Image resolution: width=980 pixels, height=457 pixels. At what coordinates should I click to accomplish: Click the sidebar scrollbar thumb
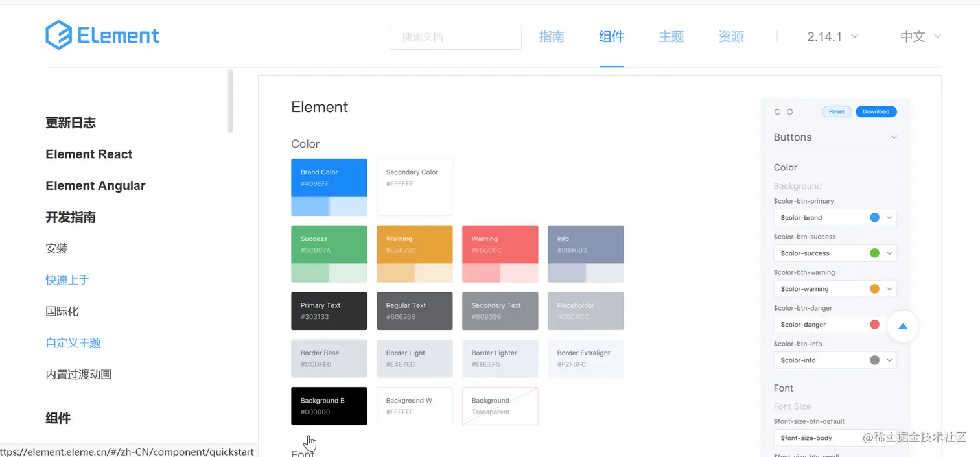tap(230, 101)
